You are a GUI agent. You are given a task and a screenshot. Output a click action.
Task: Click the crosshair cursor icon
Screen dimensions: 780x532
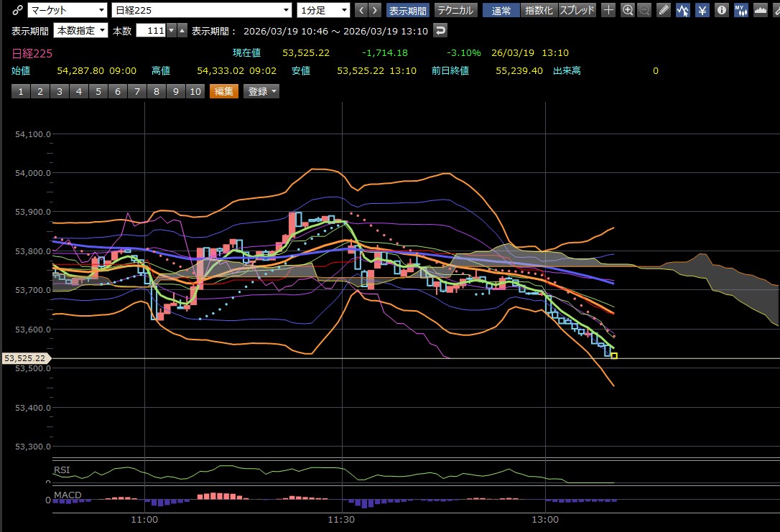608,10
